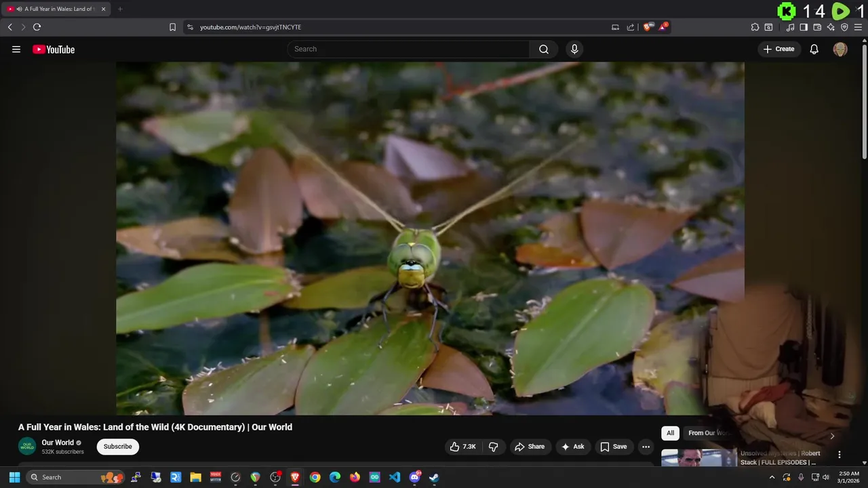Click the taskbar Search box

tap(76, 477)
